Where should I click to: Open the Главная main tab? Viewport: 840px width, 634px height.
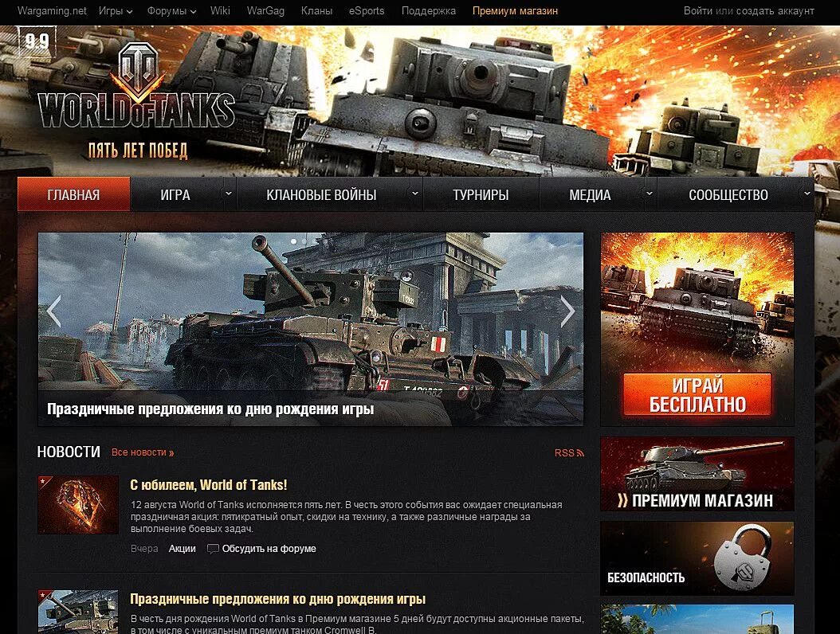(x=74, y=194)
